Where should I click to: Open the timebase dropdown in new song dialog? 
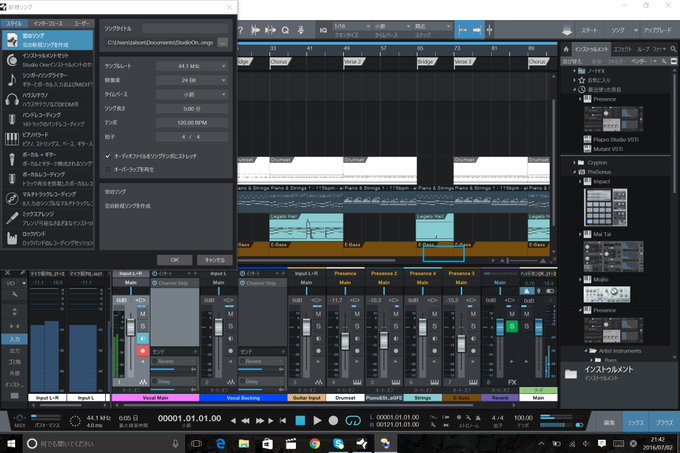(x=192, y=95)
